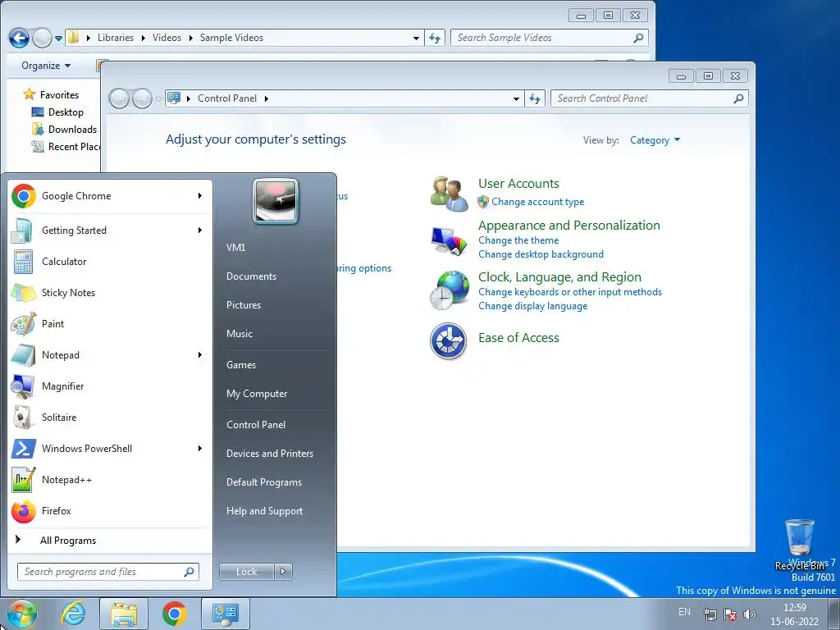This screenshot has width=840, height=630.
Task: Open Music from the Start menu
Action: (240, 334)
